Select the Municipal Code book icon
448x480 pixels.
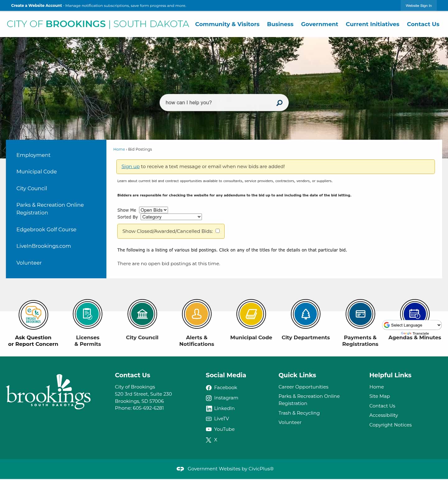251,314
